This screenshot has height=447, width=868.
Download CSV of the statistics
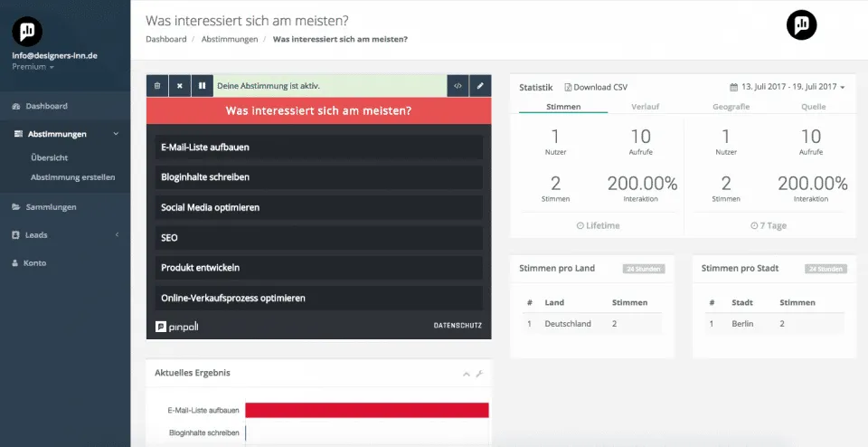596,87
